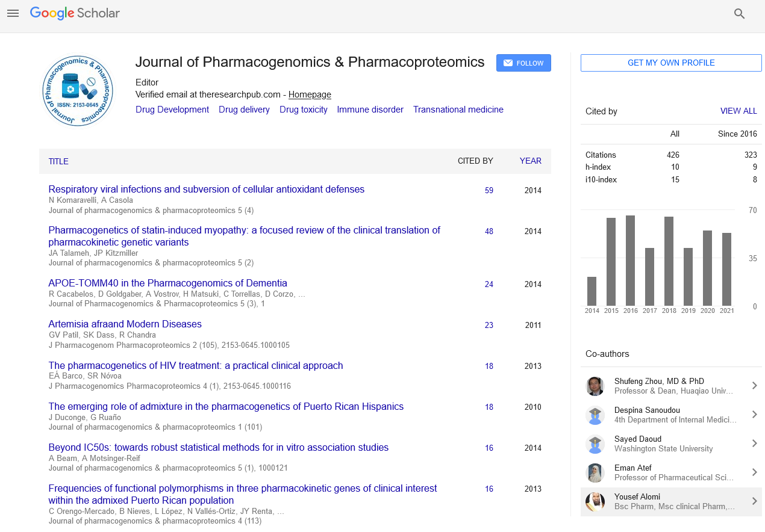The height and width of the screenshot is (532, 765).
Task: Click Eman Atef's profile photo
Action: [x=595, y=472]
